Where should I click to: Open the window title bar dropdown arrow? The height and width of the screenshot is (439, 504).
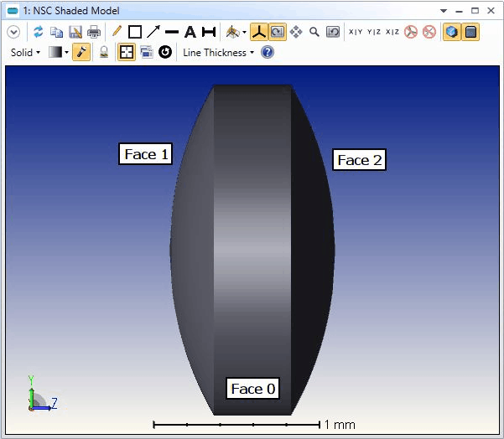coord(444,11)
